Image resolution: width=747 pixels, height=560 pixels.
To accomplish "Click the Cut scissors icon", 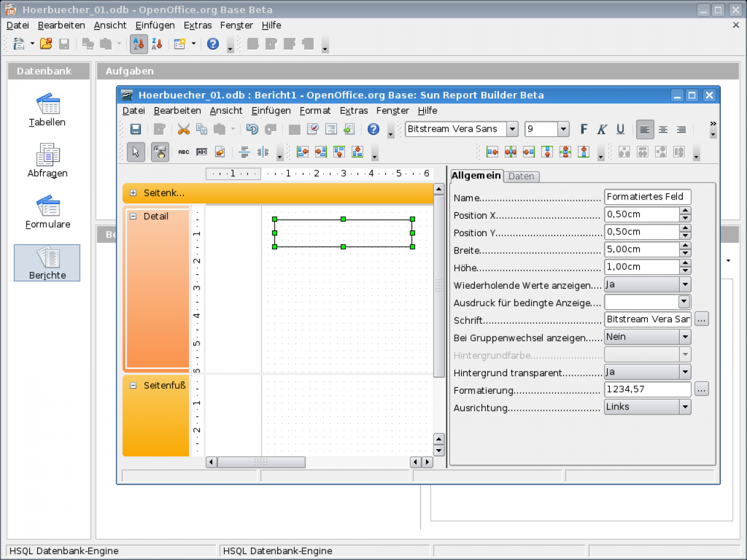I will [183, 129].
